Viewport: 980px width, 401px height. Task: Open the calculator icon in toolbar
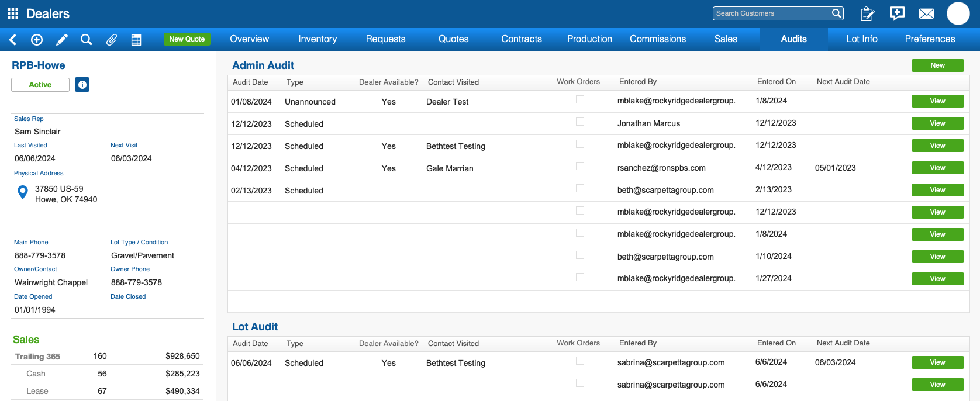[136, 40]
